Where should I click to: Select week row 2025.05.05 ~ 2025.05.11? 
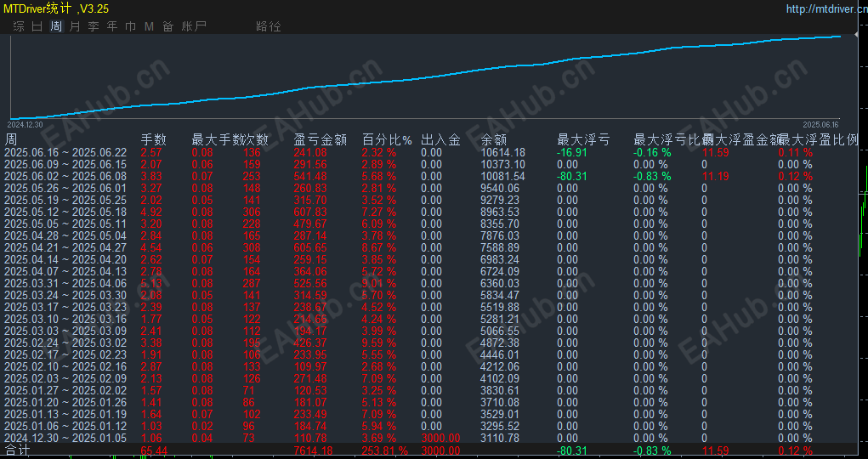(65, 224)
